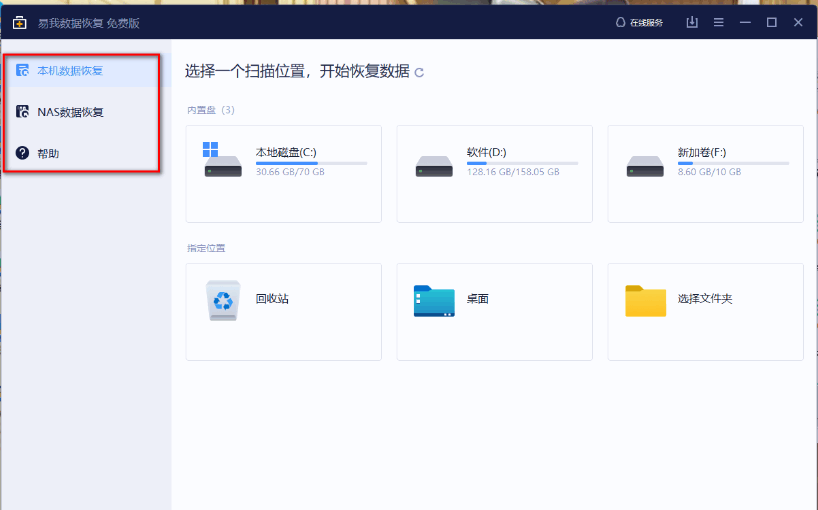
Task: Click the 128.16 GB/158.05 GB size text
Action: pos(513,172)
